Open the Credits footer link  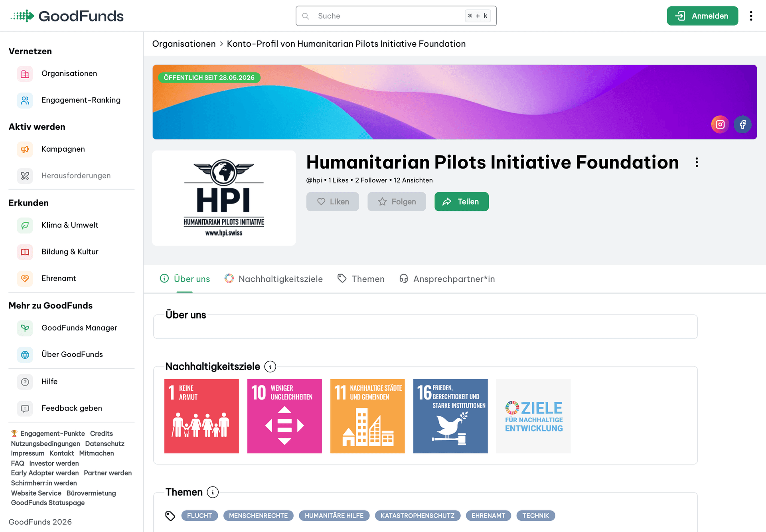click(x=101, y=433)
